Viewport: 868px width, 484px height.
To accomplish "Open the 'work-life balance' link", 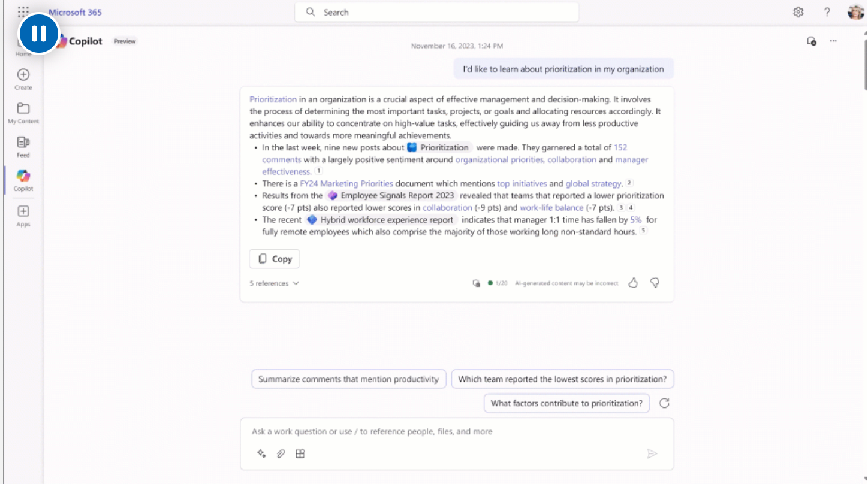I will click(x=551, y=208).
